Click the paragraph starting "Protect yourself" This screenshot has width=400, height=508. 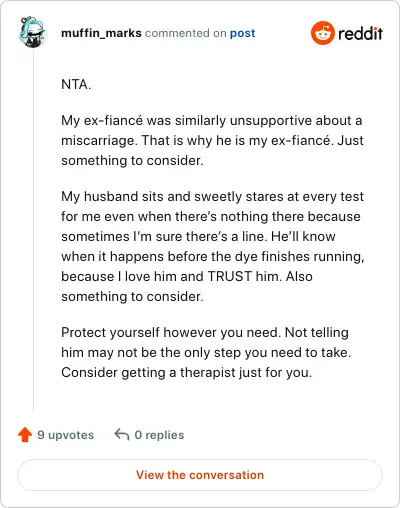[x=206, y=352]
